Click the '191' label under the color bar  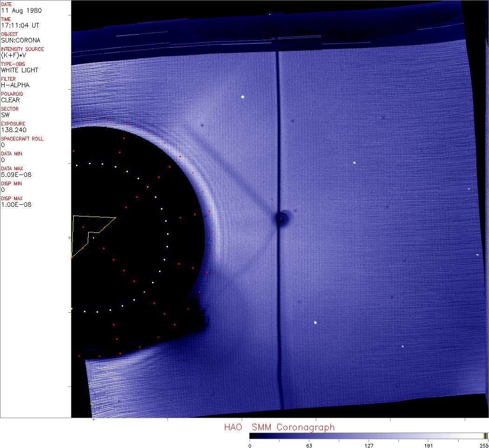428,445
